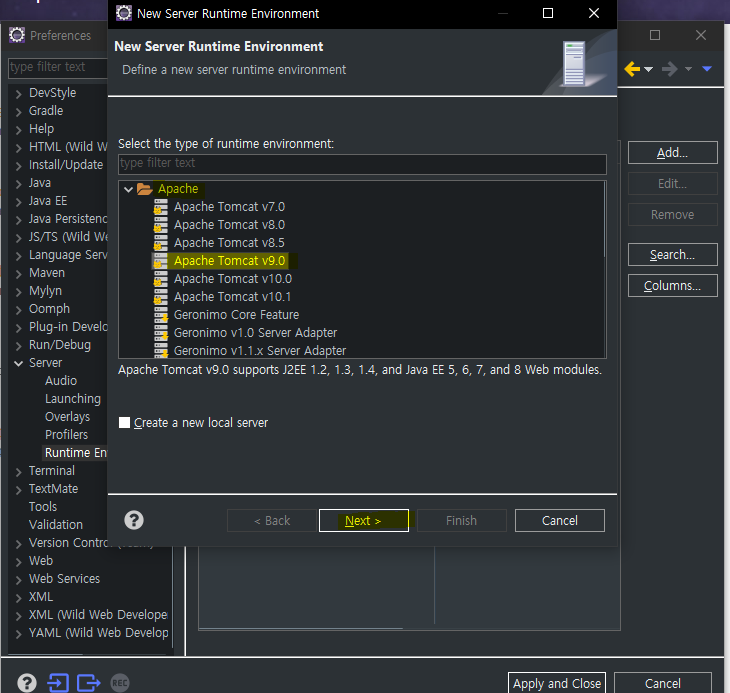Select Apache Tomcat v9.0 runtime
The width and height of the screenshot is (730, 693).
coord(229,261)
